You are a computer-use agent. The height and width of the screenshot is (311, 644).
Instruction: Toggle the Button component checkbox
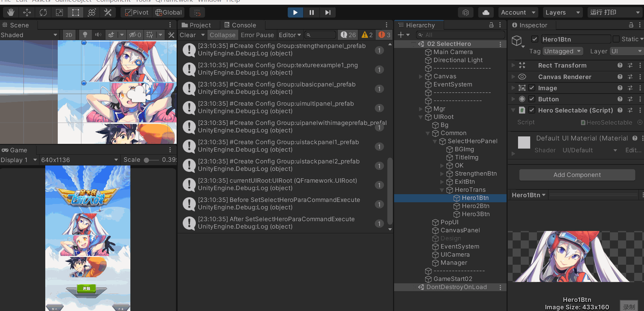tap(532, 99)
